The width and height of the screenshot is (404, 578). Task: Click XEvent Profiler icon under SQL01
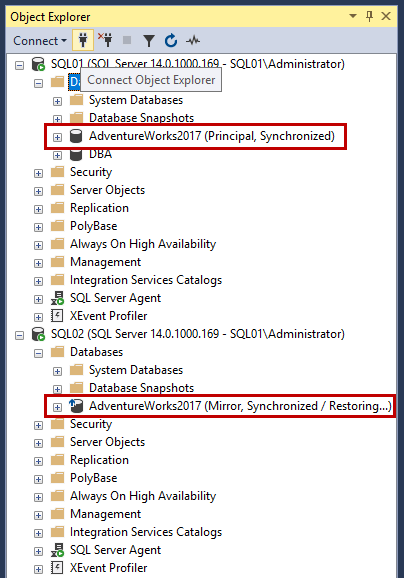click(x=57, y=316)
